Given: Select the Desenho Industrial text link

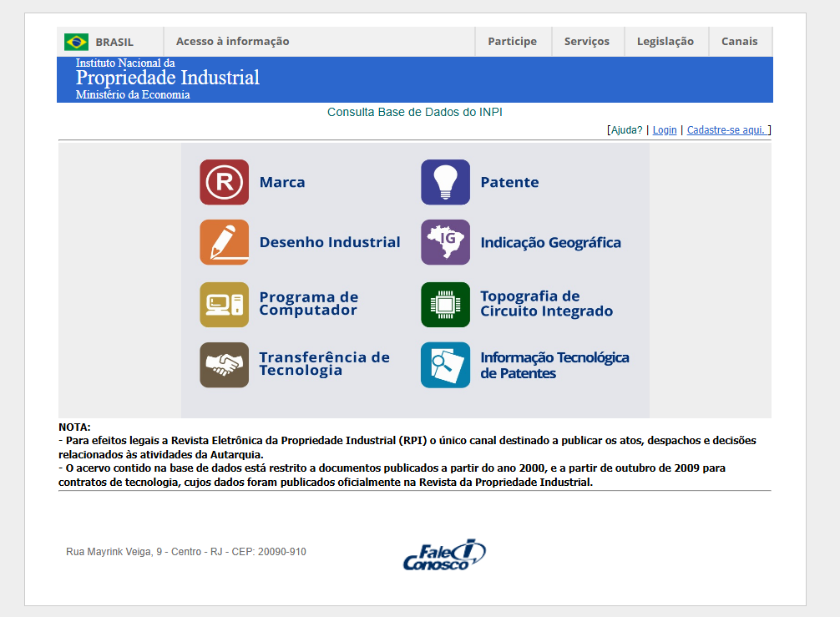Looking at the screenshot, I should pyautogui.click(x=330, y=242).
